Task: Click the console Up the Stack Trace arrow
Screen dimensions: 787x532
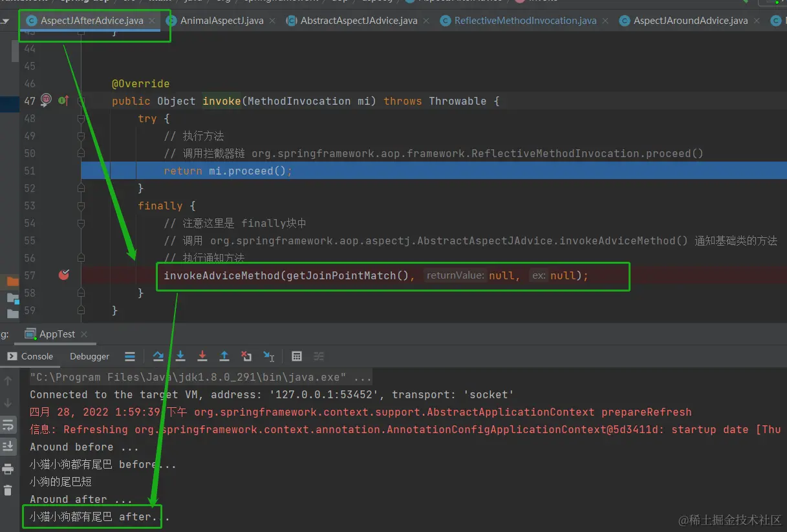Action: click(x=8, y=381)
